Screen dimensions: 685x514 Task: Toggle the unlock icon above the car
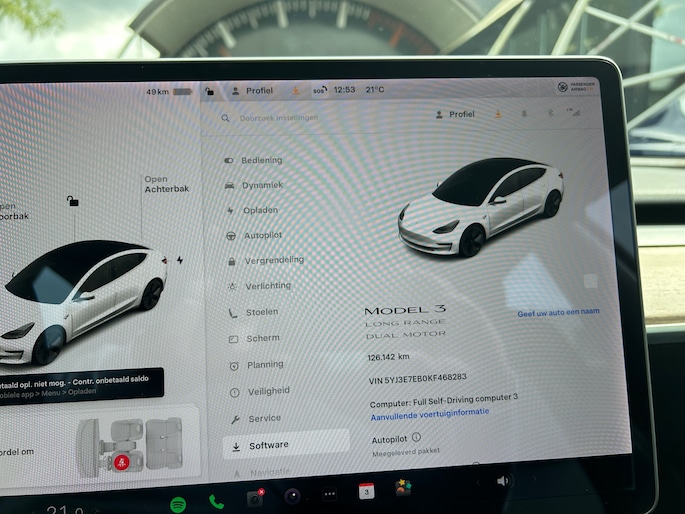(x=72, y=201)
